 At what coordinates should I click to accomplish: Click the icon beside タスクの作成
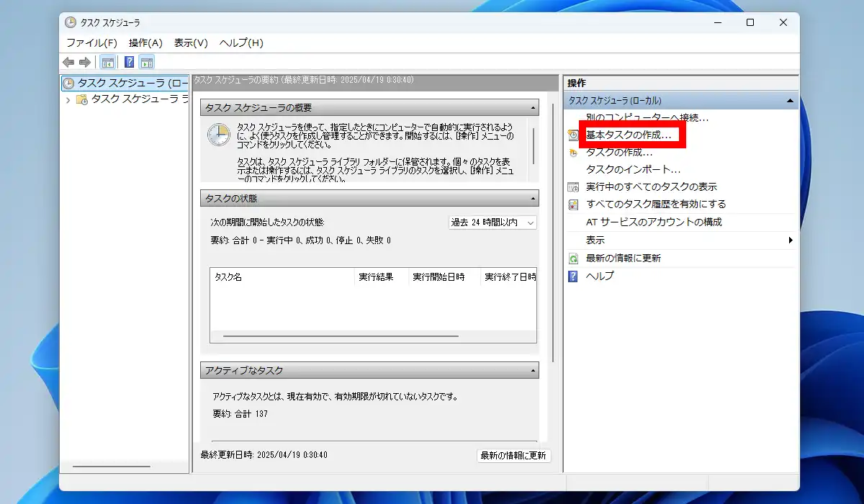point(573,152)
